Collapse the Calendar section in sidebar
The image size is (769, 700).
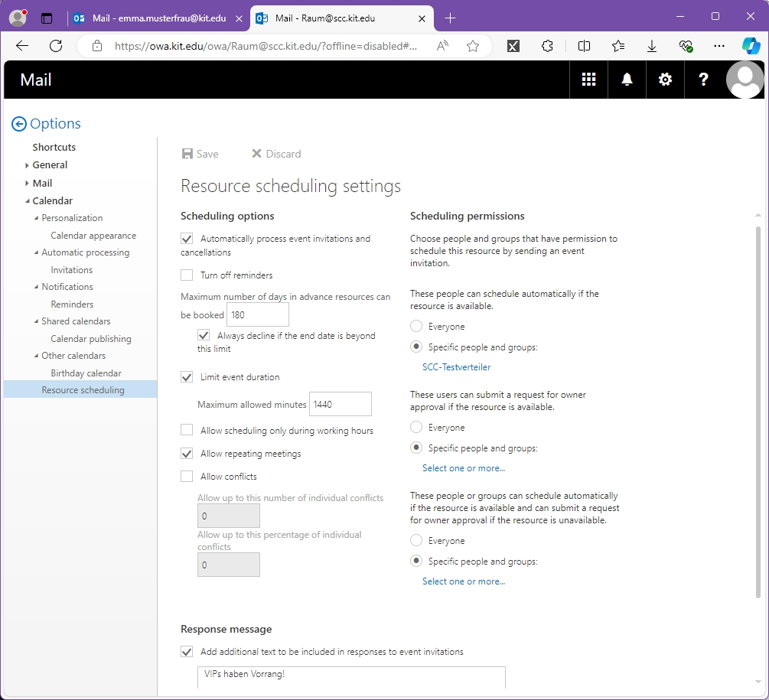click(27, 201)
